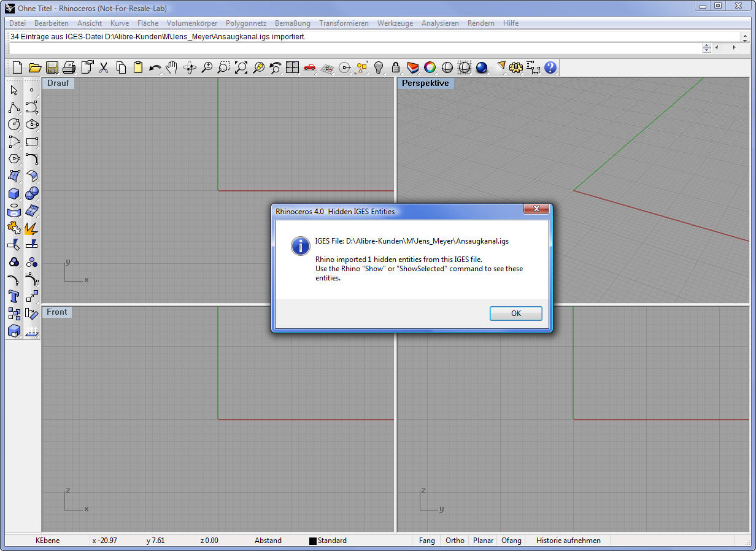Open the Datei menu
The image size is (756, 551).
(x=17, y=23)
